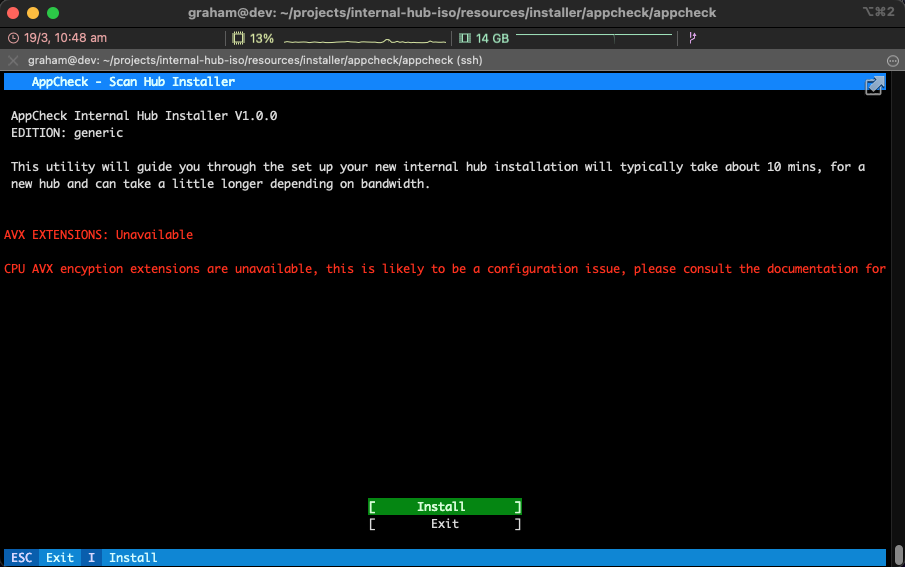Viewport: 905px width, 567px height.
Task: Click the terminal scrollbar thumb
Action: point(898,553)
